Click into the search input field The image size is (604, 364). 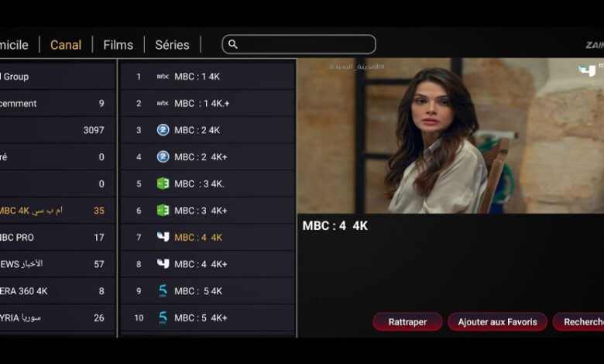pos(299,44)
